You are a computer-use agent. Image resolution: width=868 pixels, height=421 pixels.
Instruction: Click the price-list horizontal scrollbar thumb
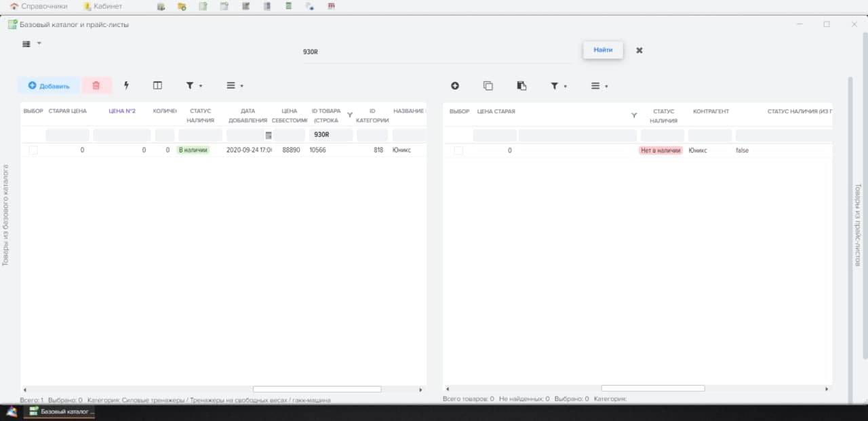(x=653, y=388)
